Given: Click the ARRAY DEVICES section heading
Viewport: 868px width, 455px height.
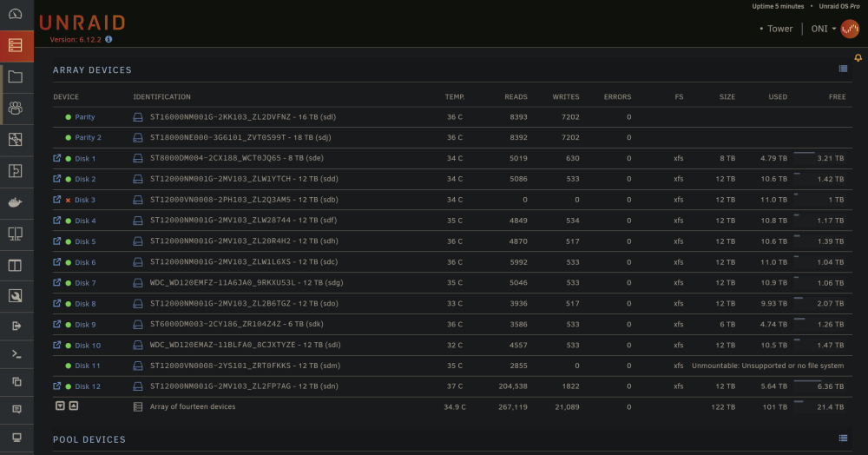Looking at the screenshot, I should point(93,70).
